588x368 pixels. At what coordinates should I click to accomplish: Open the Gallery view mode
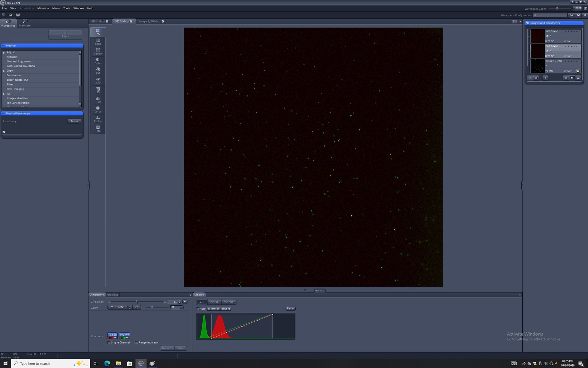98,51
